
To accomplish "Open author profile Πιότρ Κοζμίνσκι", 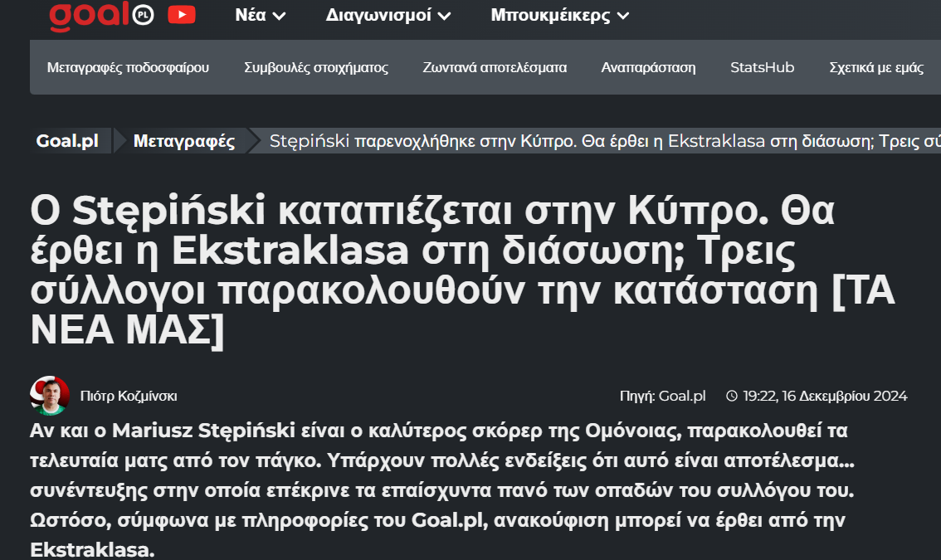I will coord(129,396).
